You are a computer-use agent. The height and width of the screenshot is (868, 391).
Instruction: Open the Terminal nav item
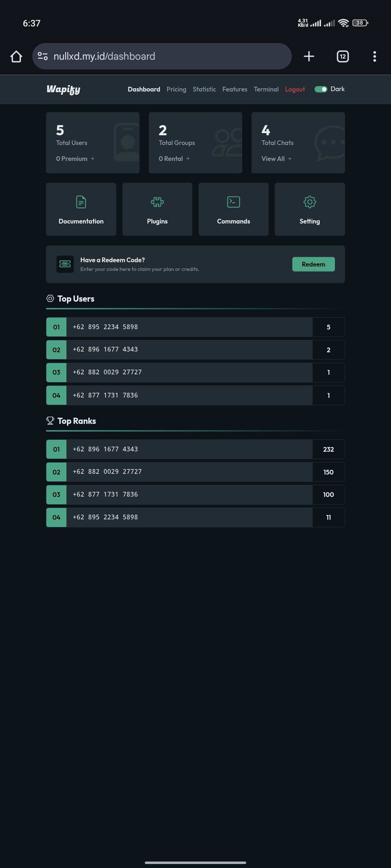pos(266,89)
